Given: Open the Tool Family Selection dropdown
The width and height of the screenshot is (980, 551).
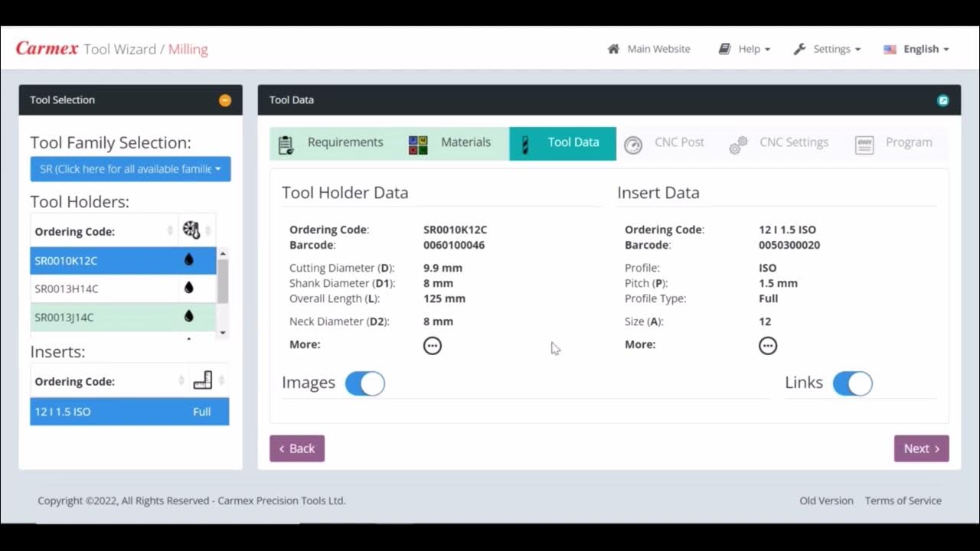Looking at the screenshot, I should pyautogui.click(x=130, y=169).
